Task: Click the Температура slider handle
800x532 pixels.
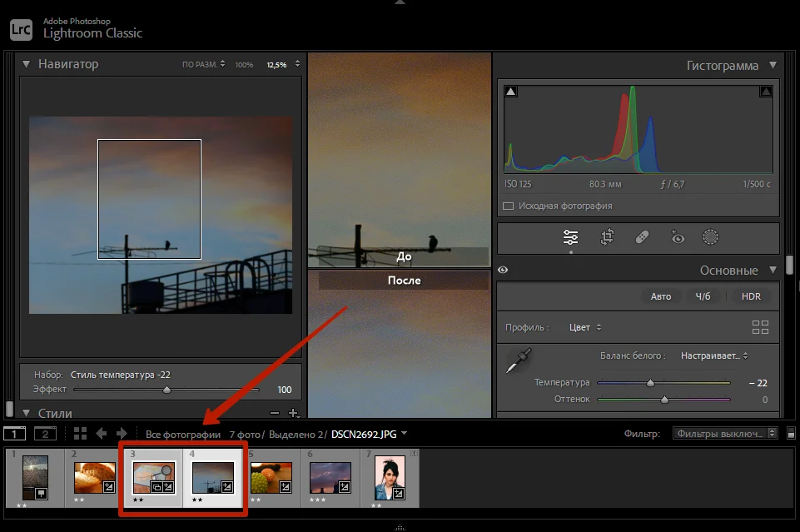Action: click(650, 383)
